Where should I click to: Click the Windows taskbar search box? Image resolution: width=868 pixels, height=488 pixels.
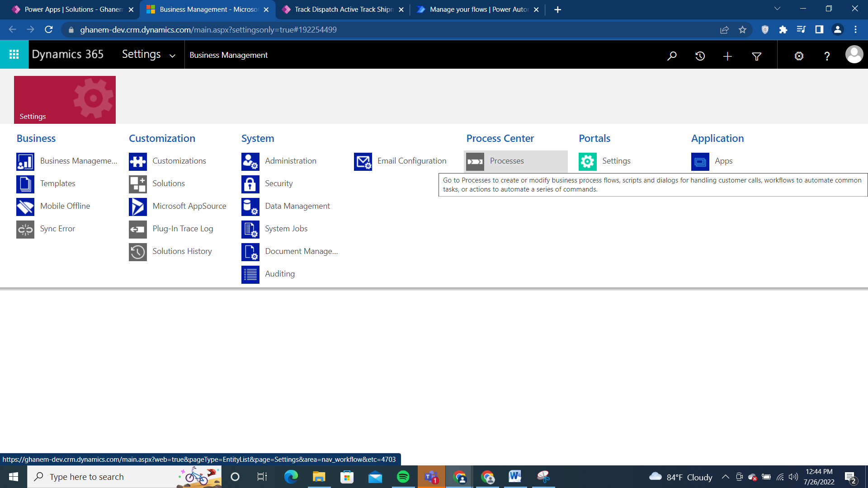104,477
